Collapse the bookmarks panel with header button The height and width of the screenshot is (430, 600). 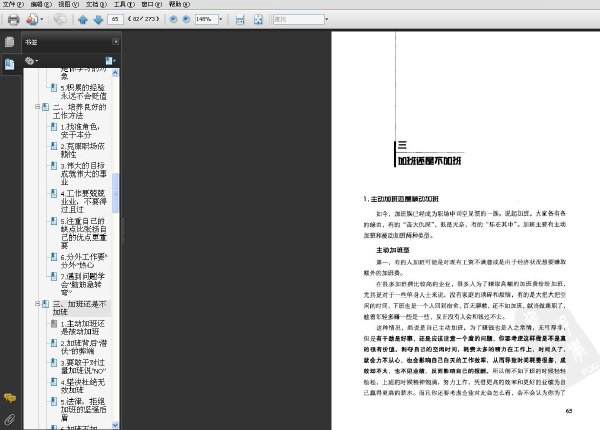click(x=115, y=42)
